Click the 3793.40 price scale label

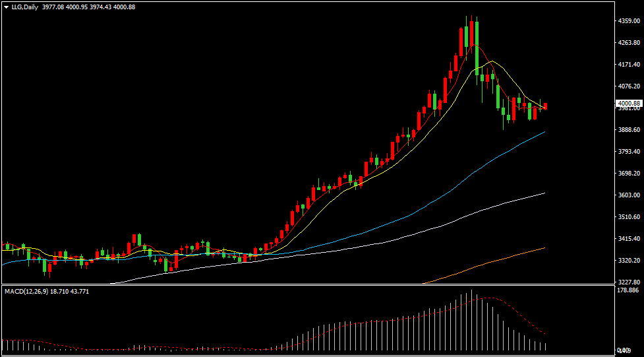point(628,152)
